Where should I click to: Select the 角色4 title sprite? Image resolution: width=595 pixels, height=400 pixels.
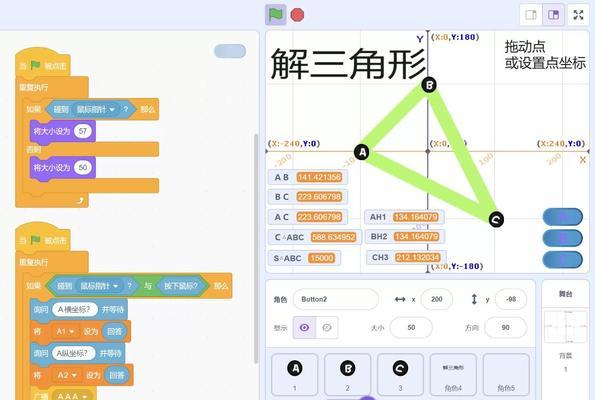pyautogui.click(x=453, y=375)
